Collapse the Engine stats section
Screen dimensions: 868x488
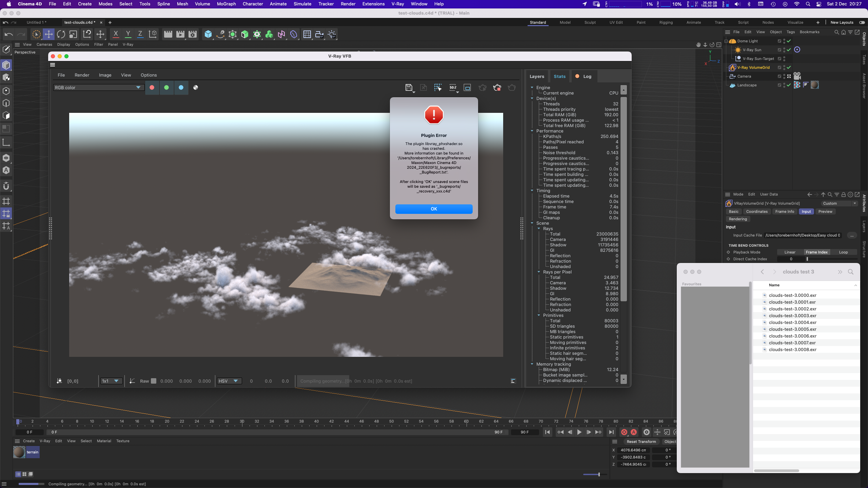tap(532, 87)
